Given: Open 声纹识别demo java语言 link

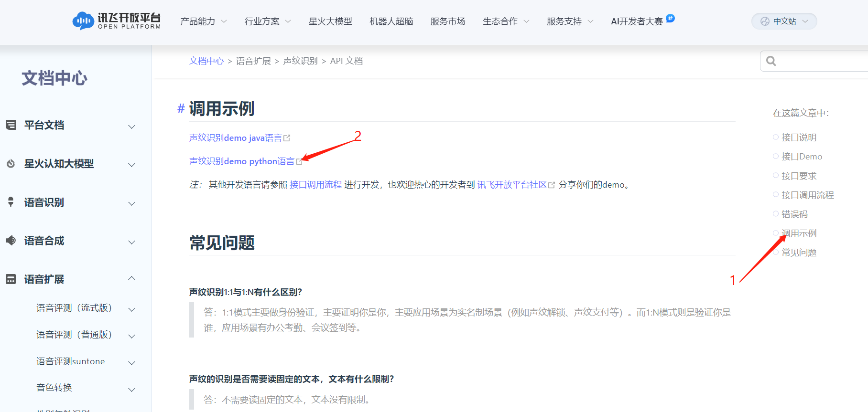Looking at the screenshot, I should point(236,138).
